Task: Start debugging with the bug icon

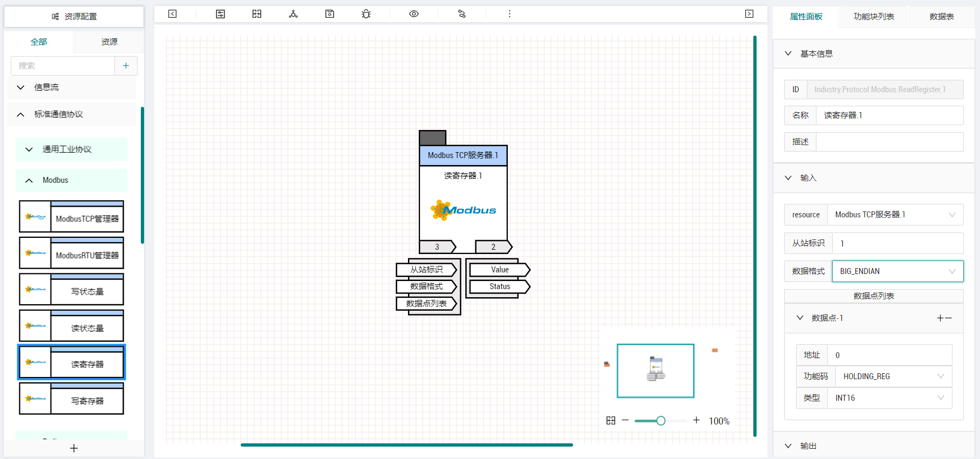Action: pyautogui.click(x=366, y=14)
